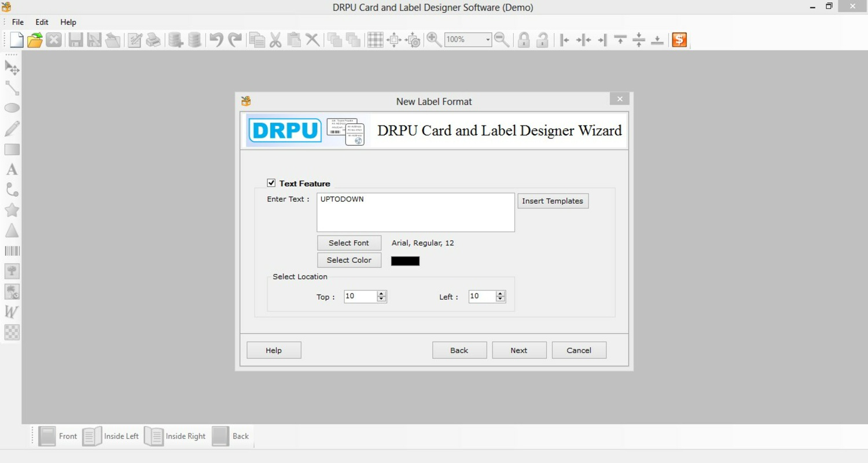Select the Barcode tool

[x=12, y=251]
